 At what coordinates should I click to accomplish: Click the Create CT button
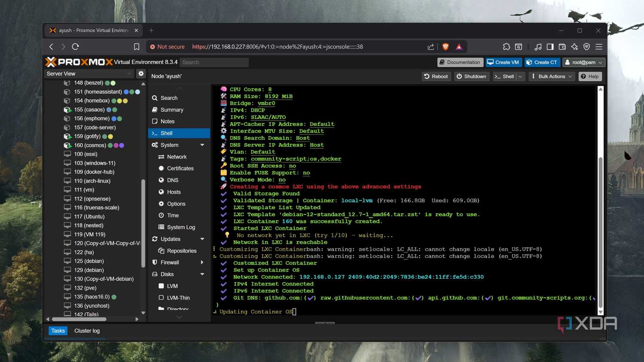point(542,62)
